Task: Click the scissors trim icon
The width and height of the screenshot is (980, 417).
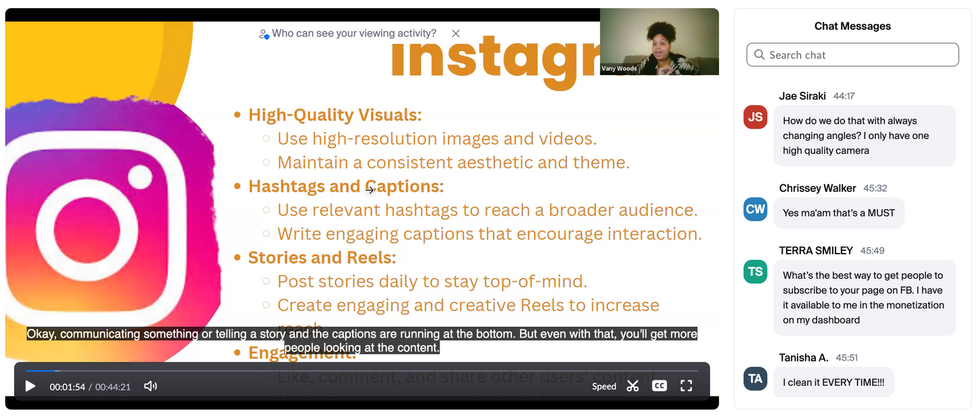Action: [633, 386]
